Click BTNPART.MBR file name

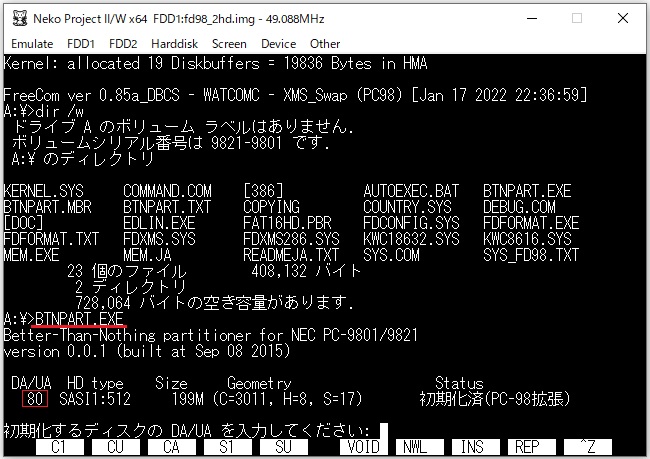48,207
